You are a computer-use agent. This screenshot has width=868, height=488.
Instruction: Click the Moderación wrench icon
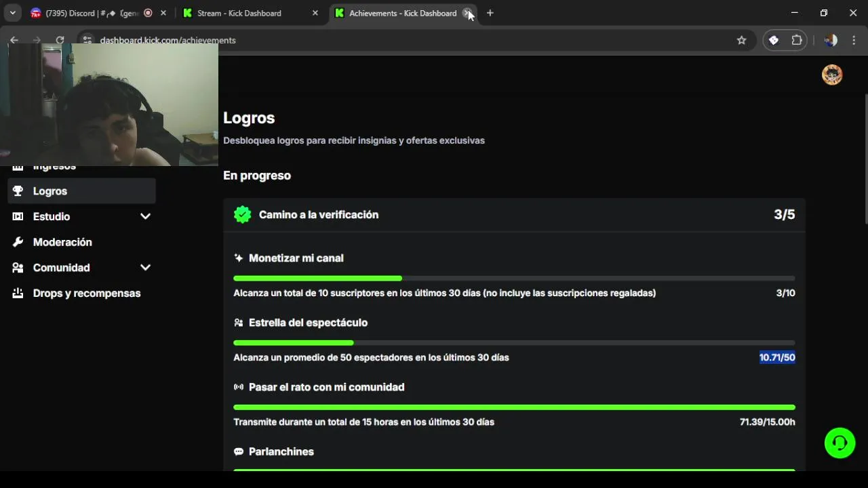coord(18,242)
